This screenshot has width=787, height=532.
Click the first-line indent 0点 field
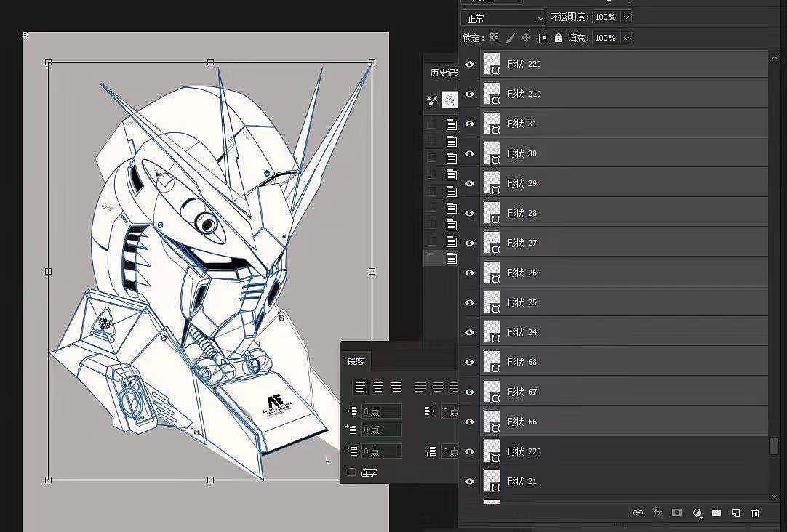pyautogui.click(x=381, y=430)
